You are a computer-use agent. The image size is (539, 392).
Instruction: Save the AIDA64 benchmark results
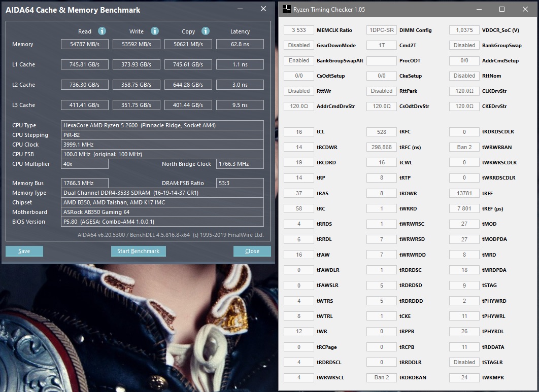(x=24, y=251)
